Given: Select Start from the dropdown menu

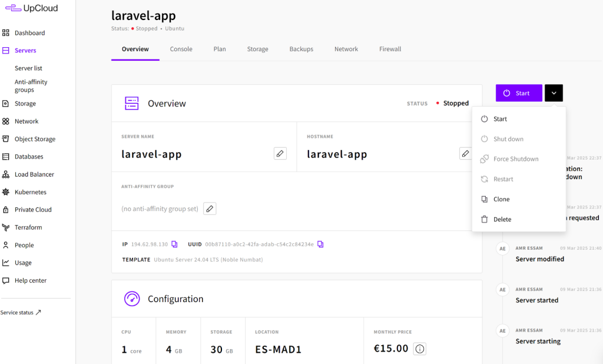Looking at the screenshot, I should coord(500,119).
